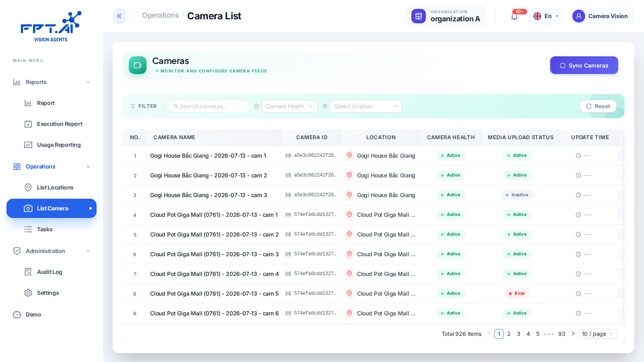Viewport: 644px width, 362px height.
Task: Click the Error status badge in row 8
Action: pos(517,294)
